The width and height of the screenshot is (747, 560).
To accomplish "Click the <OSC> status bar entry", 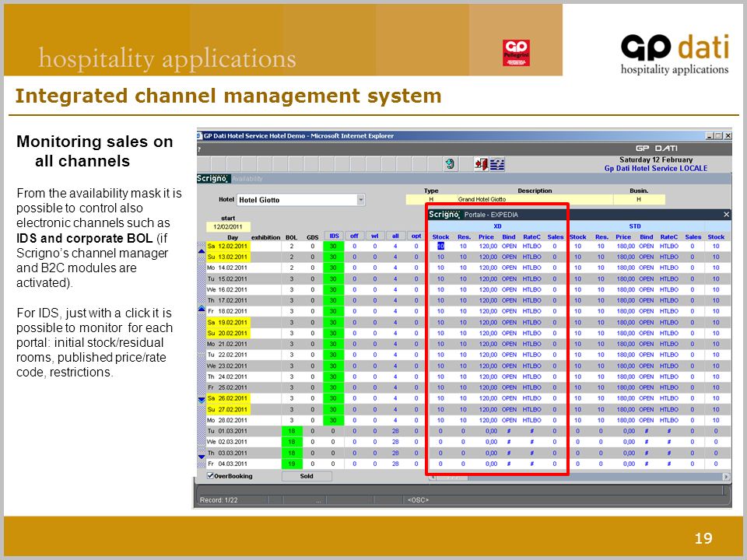I will click(x=418, y=500).
